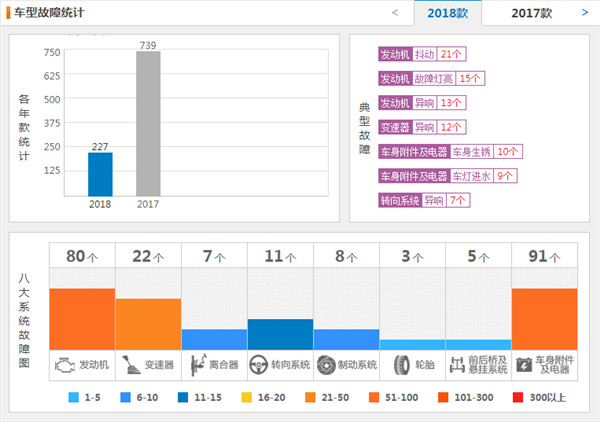Click the red 300以上 legend swatch

pyautogui.click(x=518, y=397)
